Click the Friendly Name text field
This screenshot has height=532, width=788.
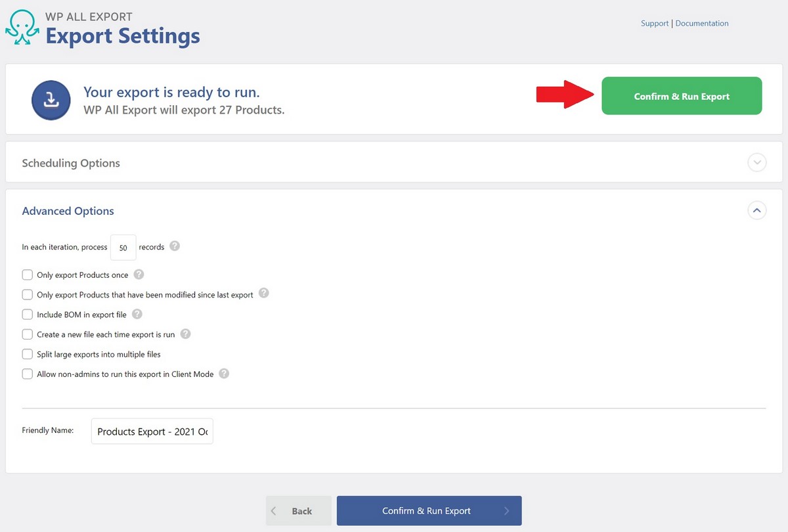[x=152, y=432]
